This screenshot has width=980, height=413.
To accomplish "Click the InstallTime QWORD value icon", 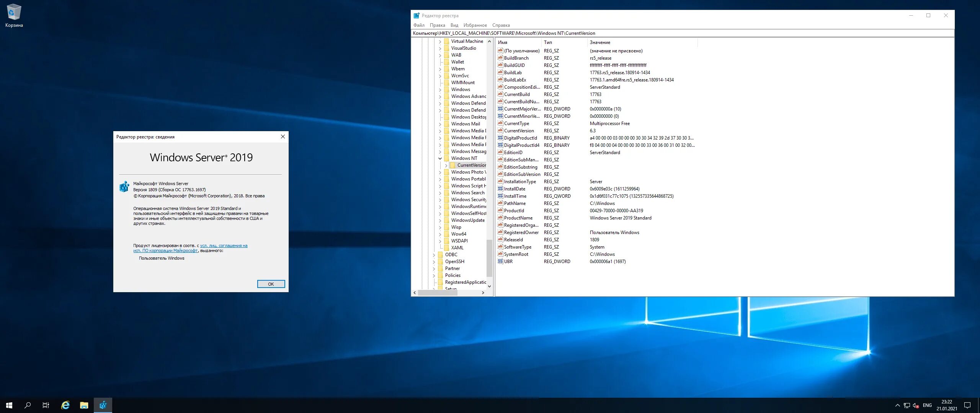I will tap(500, 196).
